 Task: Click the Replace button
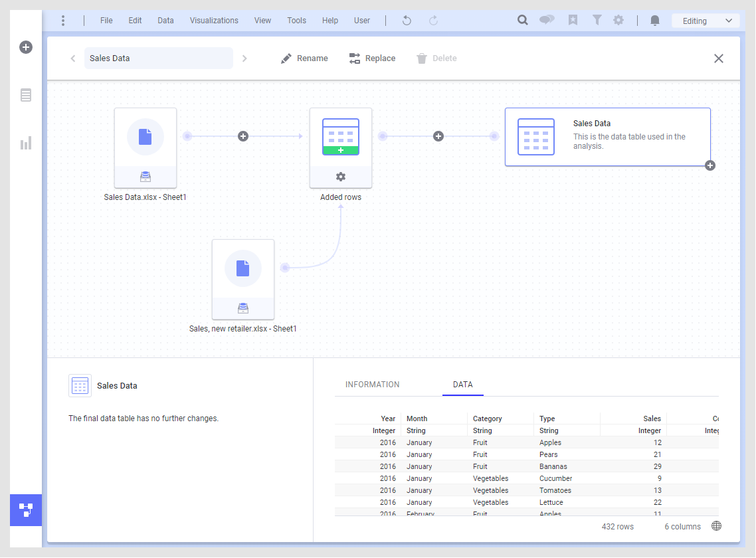pos(372,58)
